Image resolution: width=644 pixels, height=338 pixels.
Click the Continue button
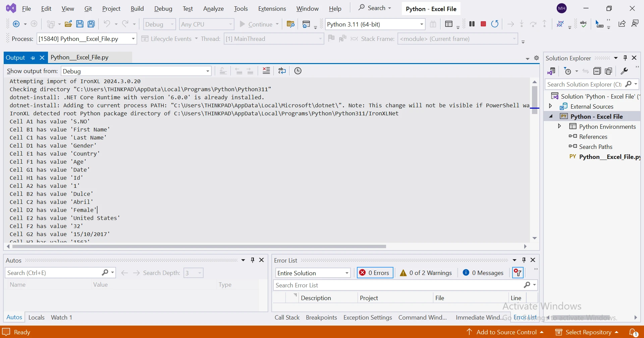(256, 24)
